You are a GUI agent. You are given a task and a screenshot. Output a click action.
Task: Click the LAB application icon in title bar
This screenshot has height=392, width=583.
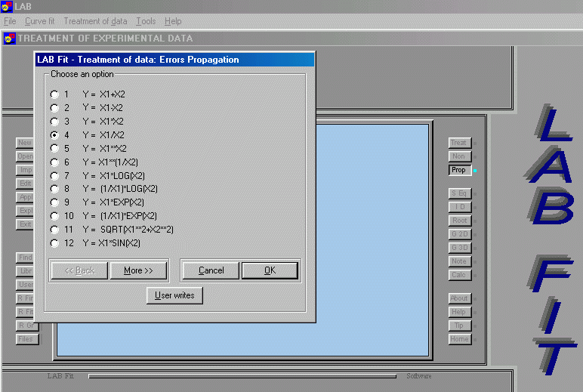(7, 7)
